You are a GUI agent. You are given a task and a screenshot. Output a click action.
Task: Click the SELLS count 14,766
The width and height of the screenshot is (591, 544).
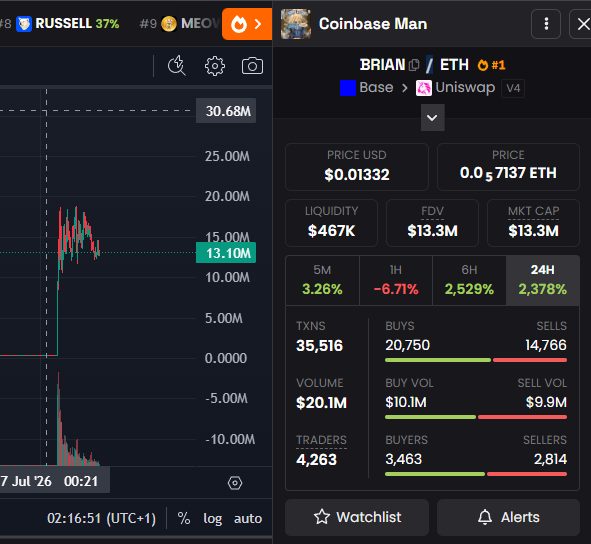coord(546,345)
